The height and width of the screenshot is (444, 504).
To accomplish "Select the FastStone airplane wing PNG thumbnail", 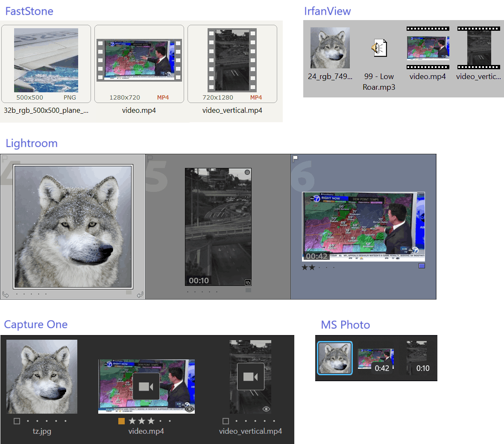I will click(x=46, y=60).
